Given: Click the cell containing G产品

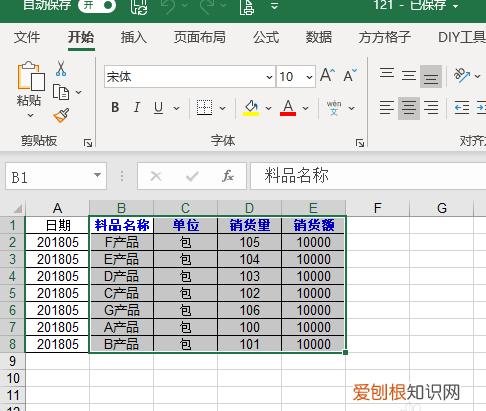Looking at the screenshot, I should pos(121,310).
